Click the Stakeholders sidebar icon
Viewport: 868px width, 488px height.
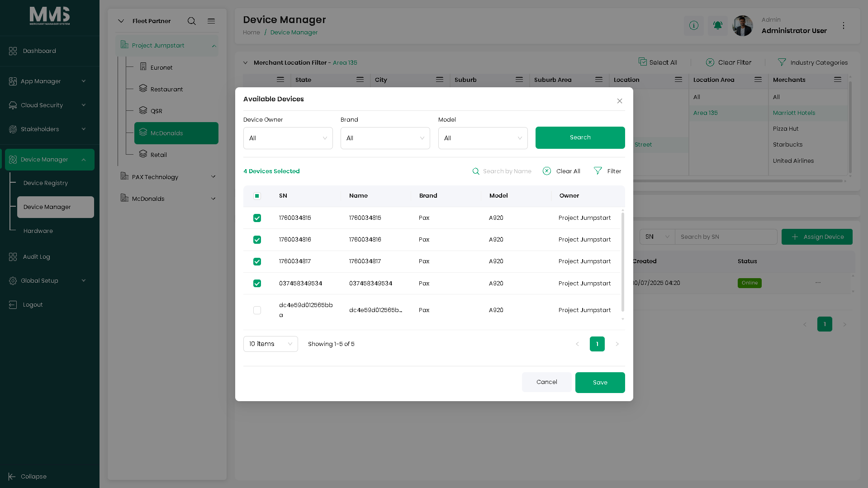click(x=13, y=129)
